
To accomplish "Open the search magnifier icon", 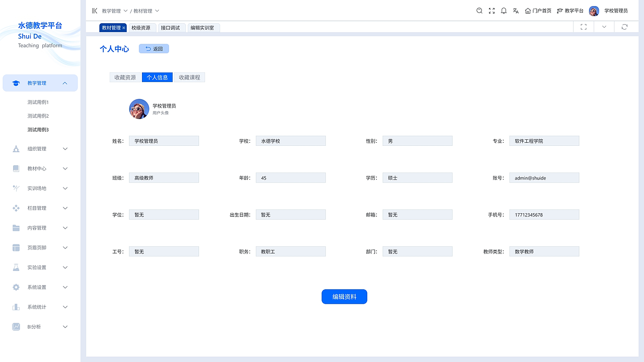I will pos(479,11).
